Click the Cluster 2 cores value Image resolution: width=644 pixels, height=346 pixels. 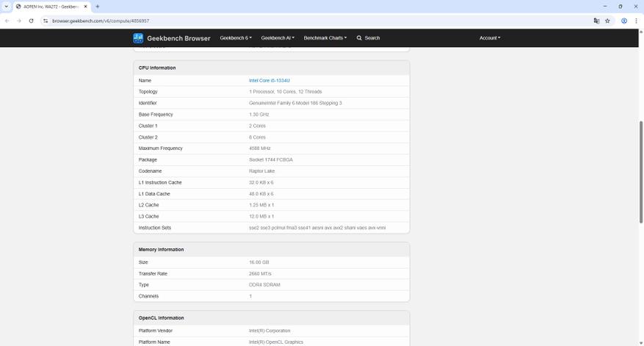(x=257, y=137)
